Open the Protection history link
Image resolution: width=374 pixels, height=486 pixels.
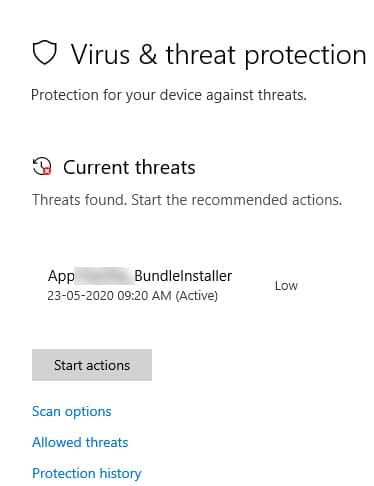coord(87,473)
